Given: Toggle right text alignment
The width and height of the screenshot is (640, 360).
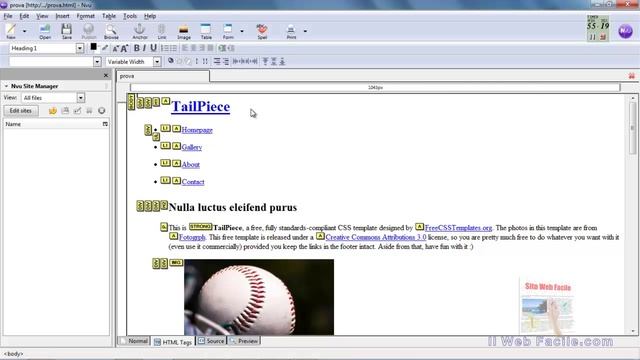Looking at the screenshot, I should 202,48.
